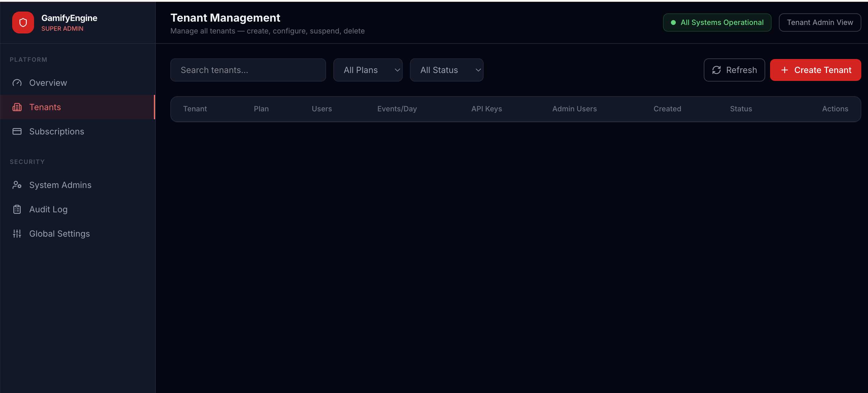The image size is (868, 393).
Task: Open the All Plans dropdown
Action: coord(368,70)
